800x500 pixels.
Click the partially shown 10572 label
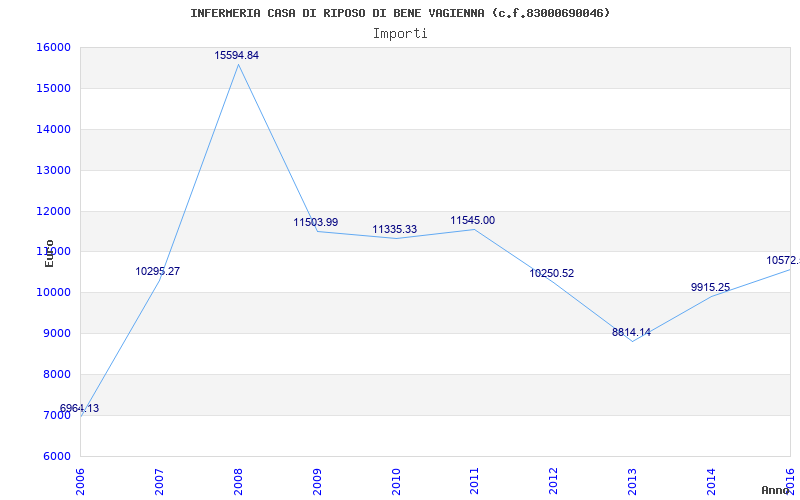point(783,261)
